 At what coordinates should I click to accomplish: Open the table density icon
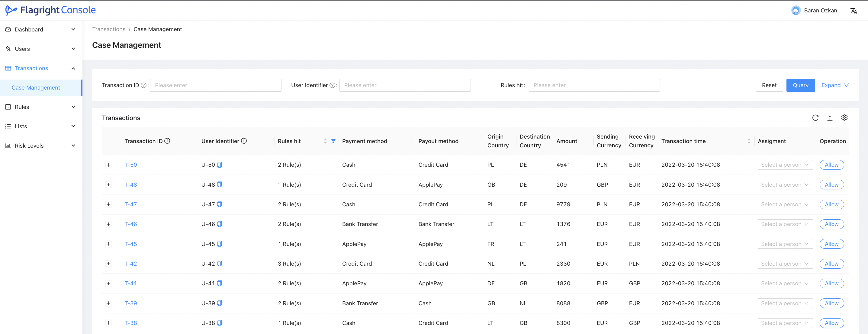click(830, 118)
